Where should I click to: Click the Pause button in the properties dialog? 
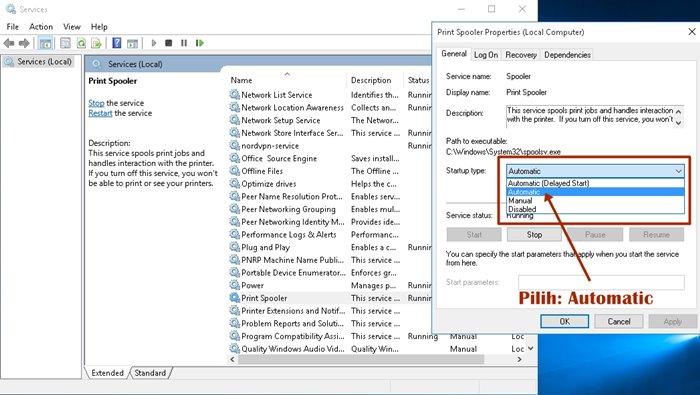click(x=595, y=234)
